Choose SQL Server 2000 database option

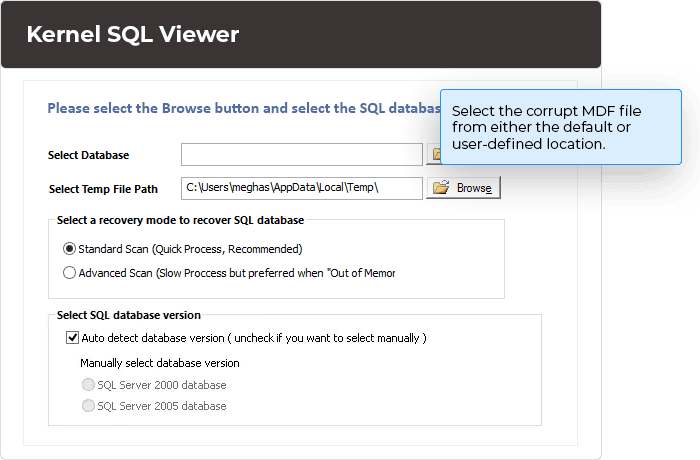tap(88, 385)
